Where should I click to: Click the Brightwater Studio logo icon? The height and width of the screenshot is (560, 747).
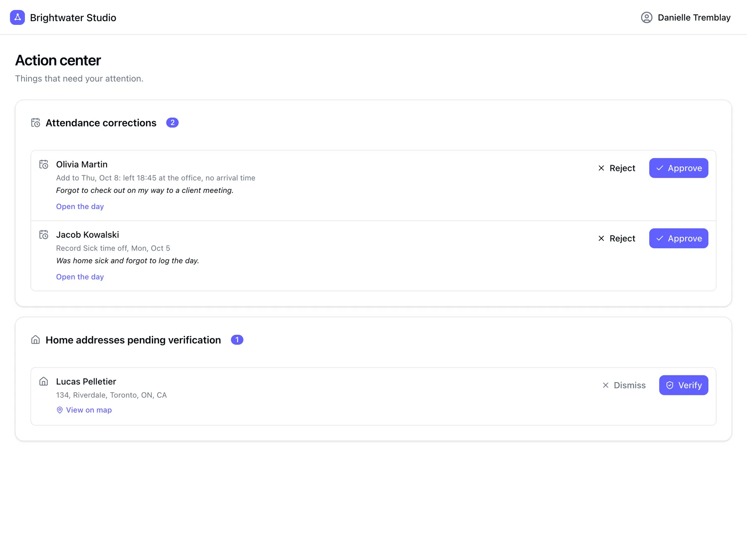pyautogui.click(x=17, y=17)
